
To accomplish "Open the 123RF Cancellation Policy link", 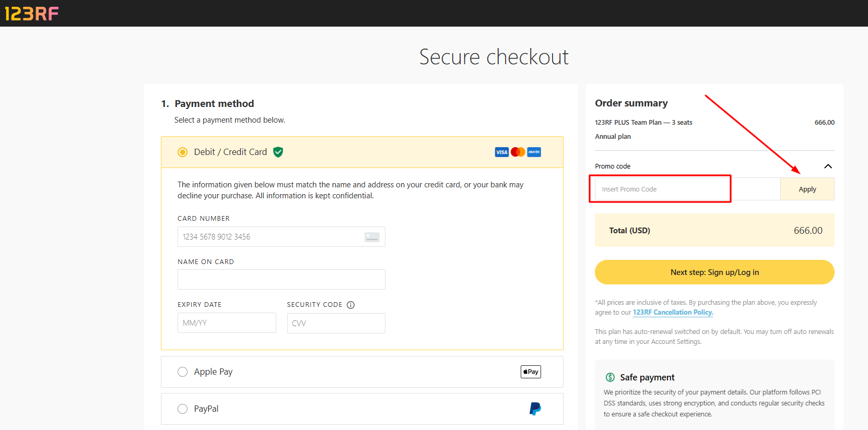I will pos(673,313).
